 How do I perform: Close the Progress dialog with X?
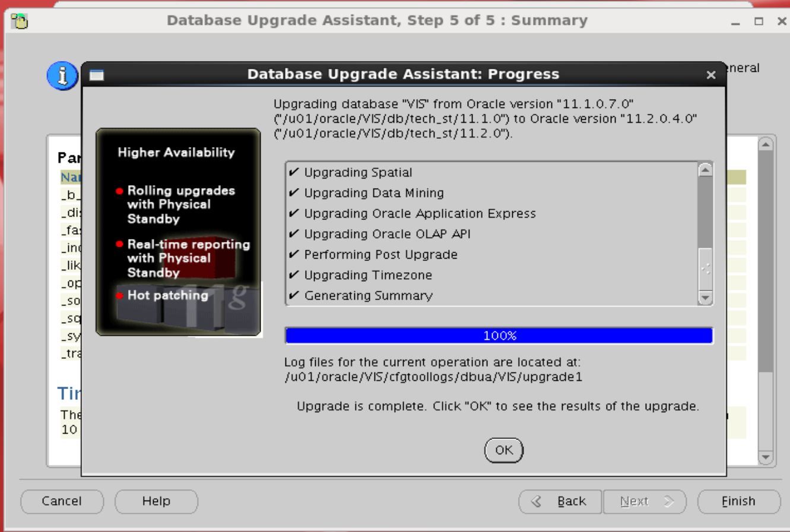click(711, 75)
